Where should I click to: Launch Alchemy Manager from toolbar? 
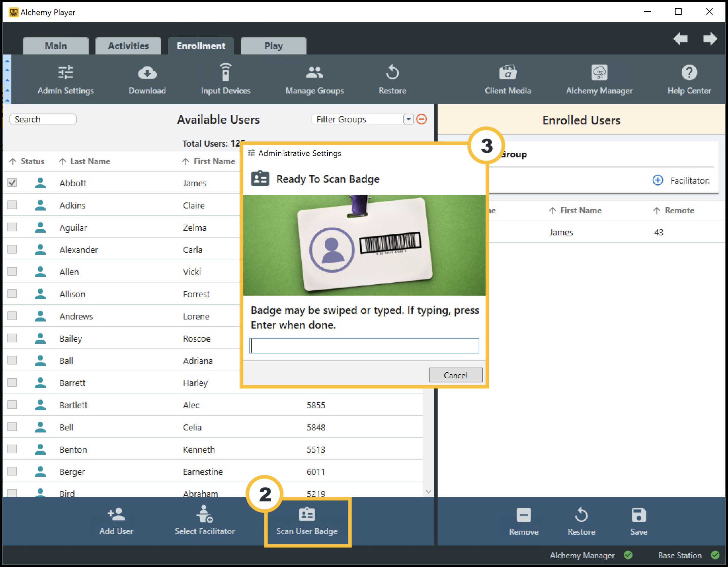pos(599,80)
